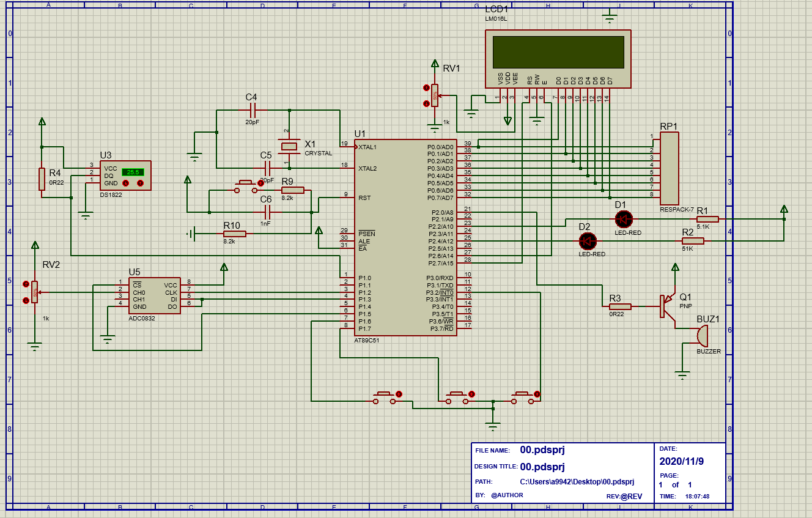
Task: Select capacitor C4 symbol
Action: (x=253, y=110)
